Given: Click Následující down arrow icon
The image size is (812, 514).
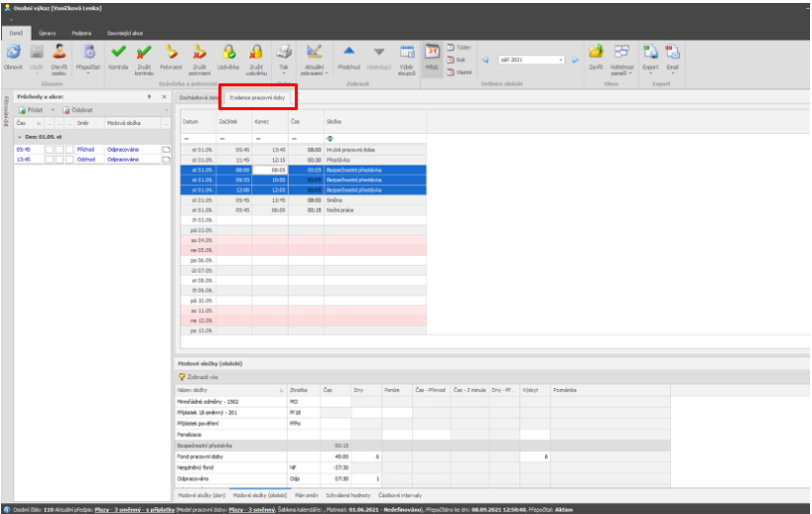Looking at the screenshot, I should coord(379,52).
